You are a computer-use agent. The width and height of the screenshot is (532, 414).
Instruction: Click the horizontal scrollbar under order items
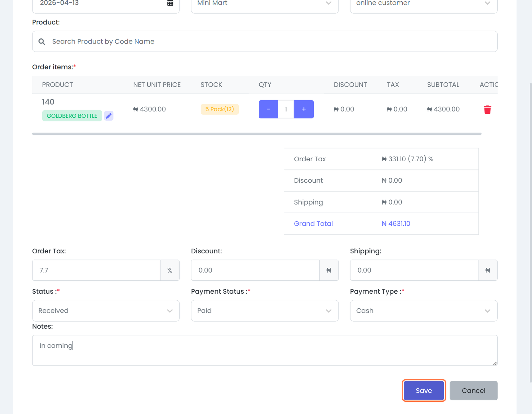(256, 134)
